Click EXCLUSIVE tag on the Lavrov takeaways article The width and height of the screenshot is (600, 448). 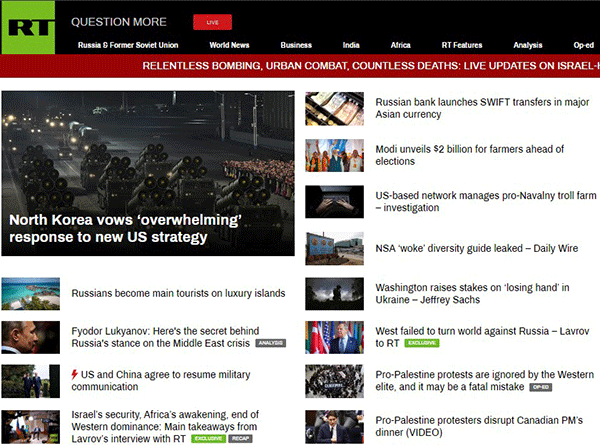[208, 438]
